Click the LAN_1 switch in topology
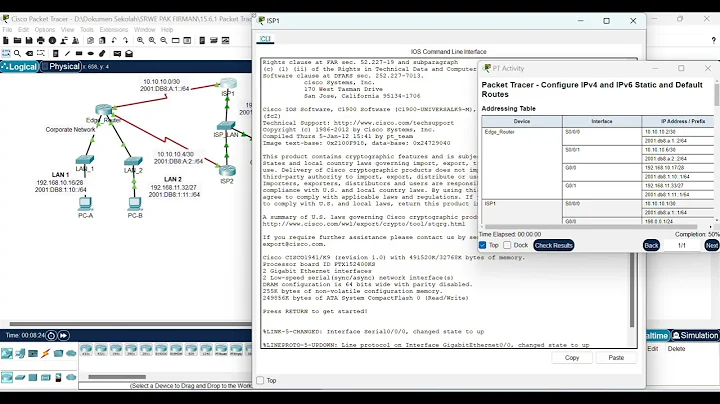The height and width of the screenshot is (404, 720). [x=85, y=159]
